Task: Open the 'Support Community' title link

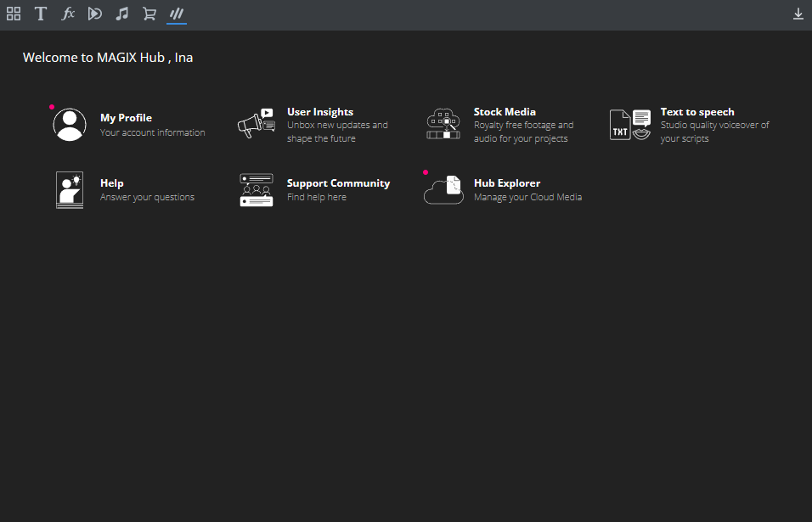Action: (338, 183)
